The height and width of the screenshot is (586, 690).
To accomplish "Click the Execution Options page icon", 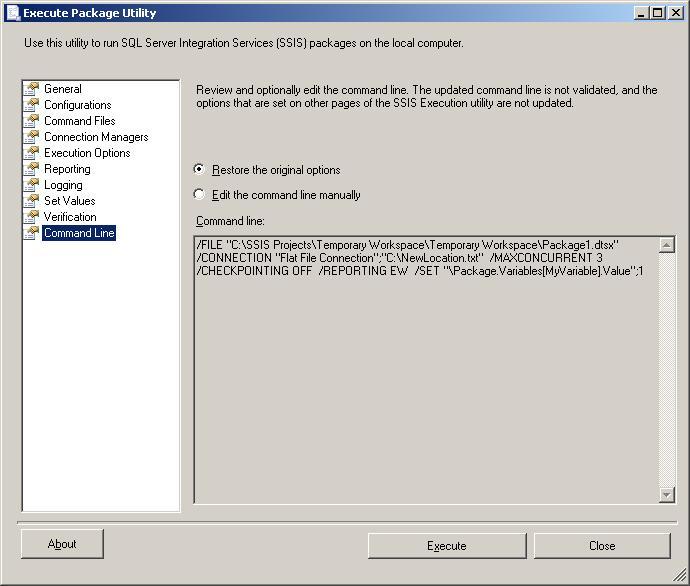I will click(x=32, y=153).
